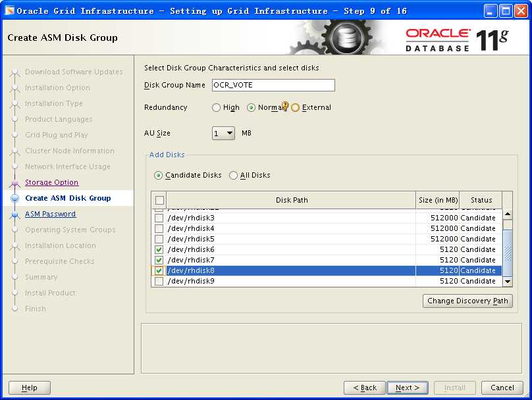Screen dimensions: 532x400
Task: Click the Back button
Action: coord(365,387)
